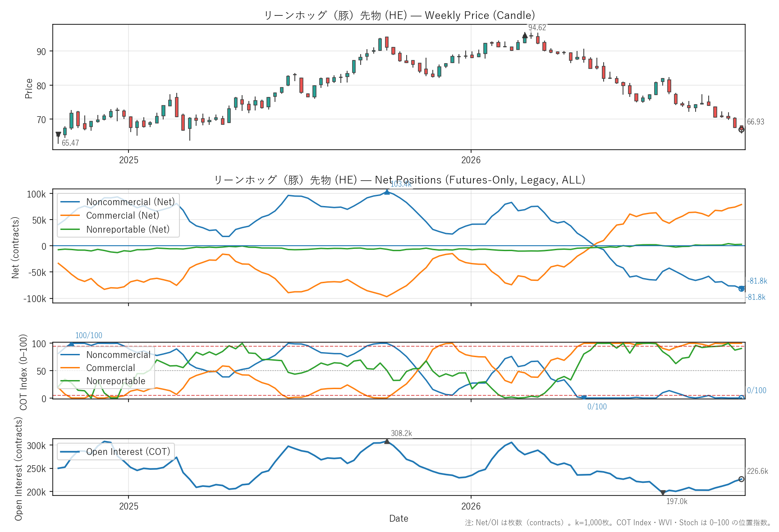Viewport: 779px width, 532px height.
Task: Click the Net Positions chart title
Action: click(399, 180)
